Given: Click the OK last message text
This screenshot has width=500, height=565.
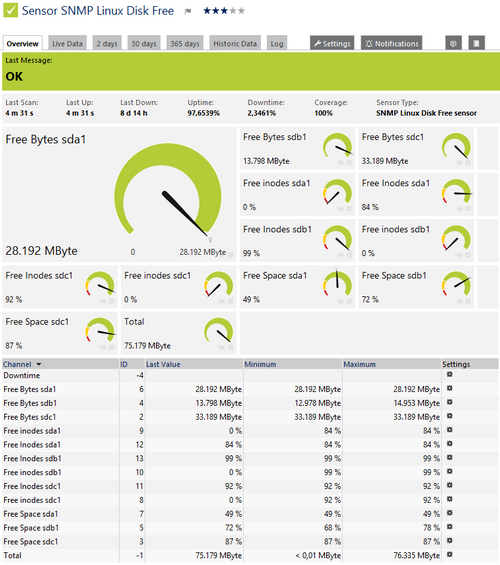Looking at the screenshot, I should click(x=14, y=76).
